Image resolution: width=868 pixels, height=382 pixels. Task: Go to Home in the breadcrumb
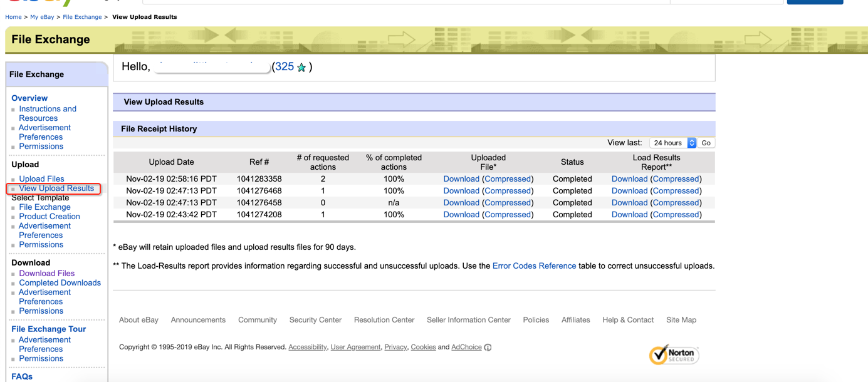coord(13,17)
